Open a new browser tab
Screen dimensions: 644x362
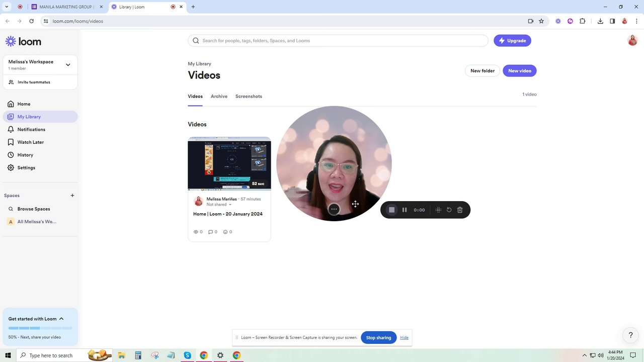point(193,7)
